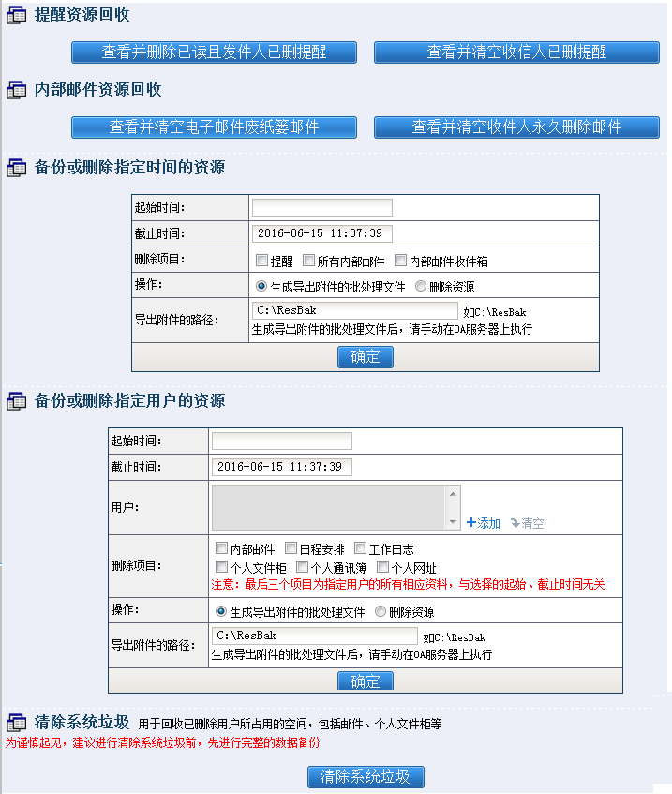Click the icon beside 内部邮件资源回收 heading

point(16,90)
